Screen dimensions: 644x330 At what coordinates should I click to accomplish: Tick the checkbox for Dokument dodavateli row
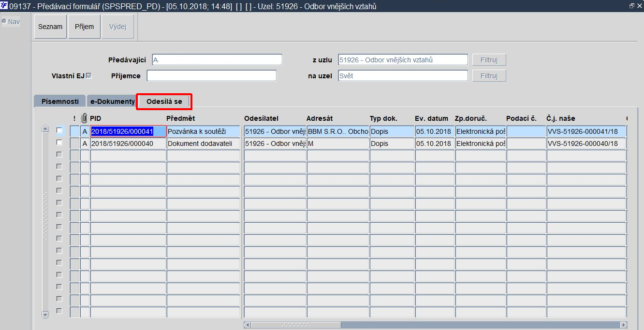[x=59, y=143]
